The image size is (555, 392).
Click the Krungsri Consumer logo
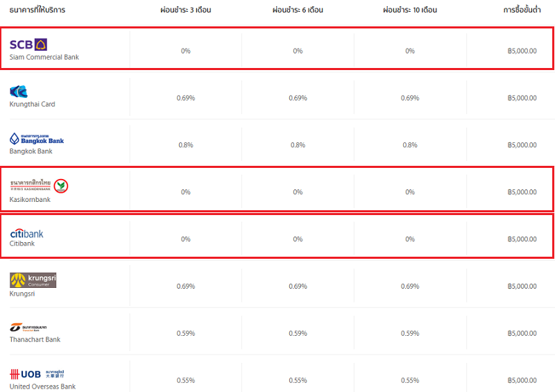tap(33, 280)
